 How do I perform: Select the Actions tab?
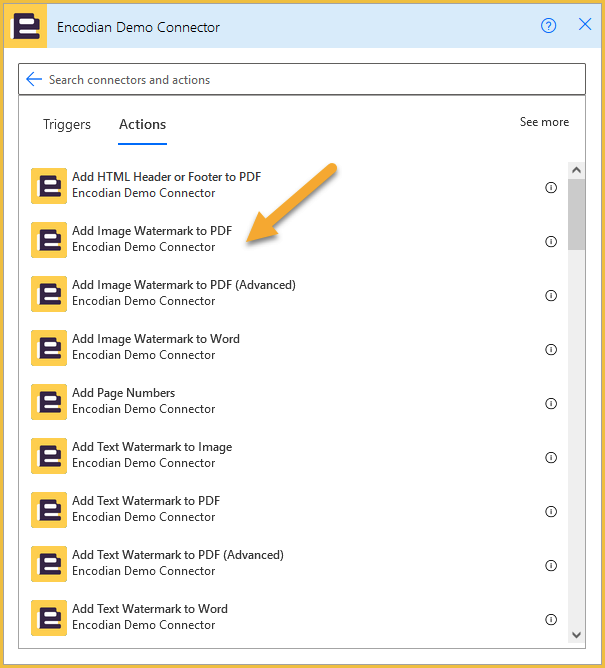coord(142,124)
